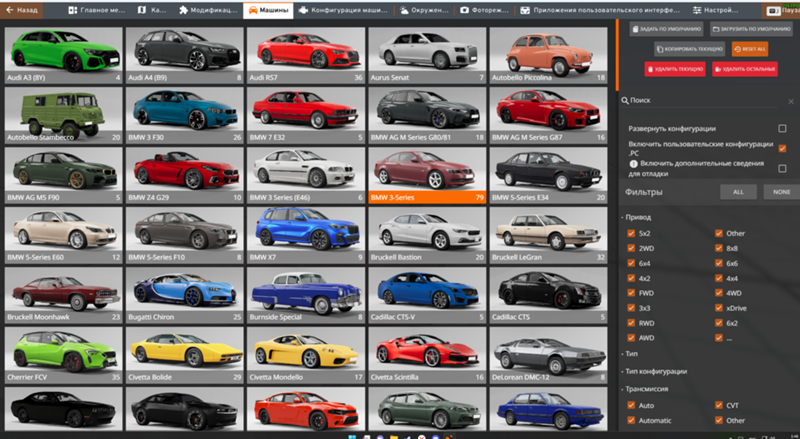Select the BMW Z4 G29 vehicle
Image resolution: width=800 pixels, height=439 pixels.
tap(185, 175)
